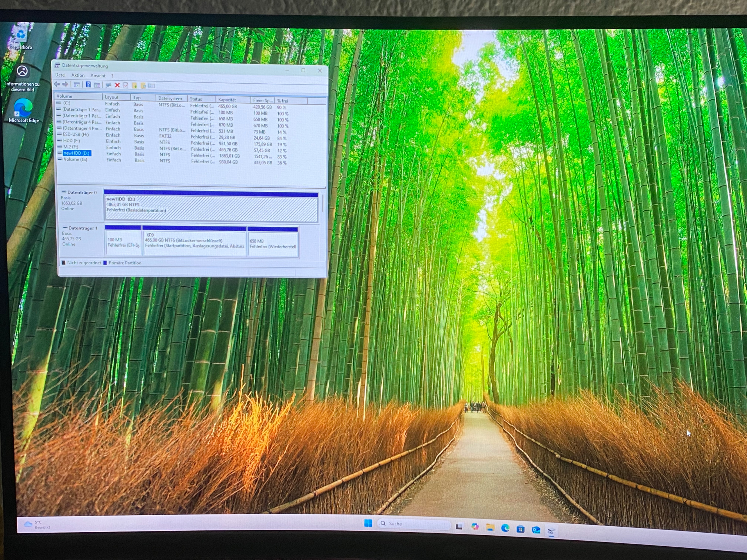The width and height of the screenshot is (747, 560).
Task: Open the Copilot icon in taskbar
Action: click(475, 527)
